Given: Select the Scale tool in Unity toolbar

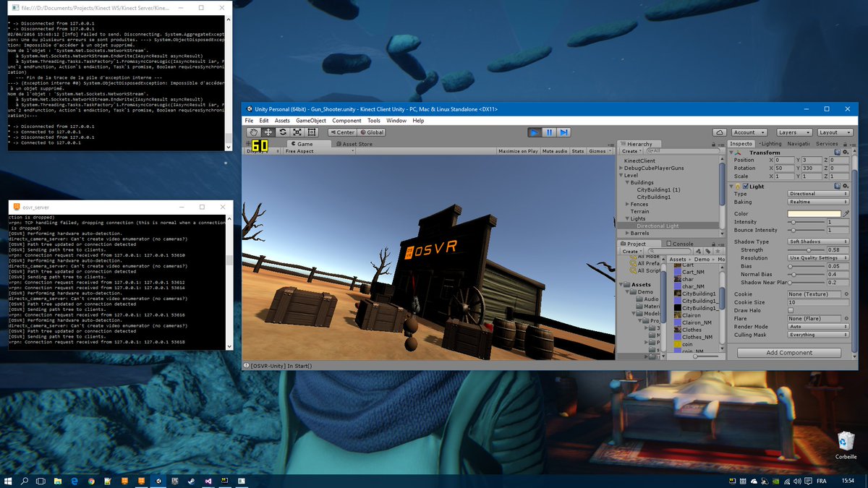Looking at the screenshot, I should tap(297, 132).
